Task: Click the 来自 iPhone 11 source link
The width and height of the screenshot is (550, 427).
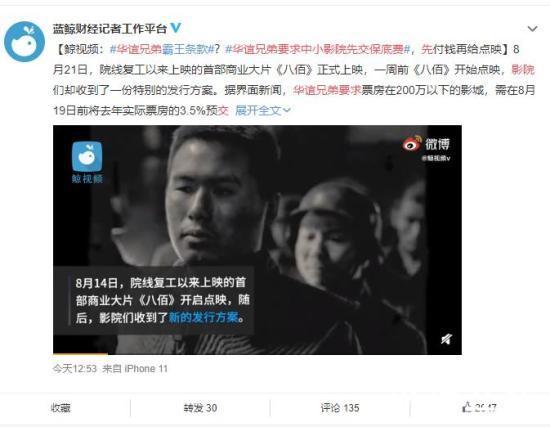Action: [x=135, y=368]
